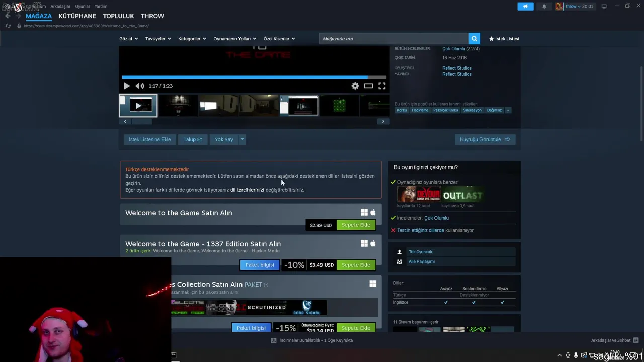Open video settings gear
Screen dimensions: 644x362
click(355, 86)
